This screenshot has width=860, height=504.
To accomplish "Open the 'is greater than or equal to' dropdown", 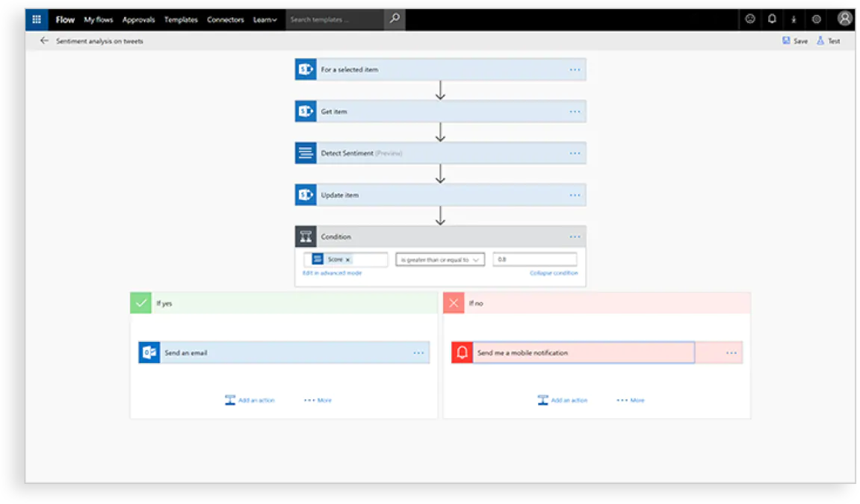I will 440,260.
